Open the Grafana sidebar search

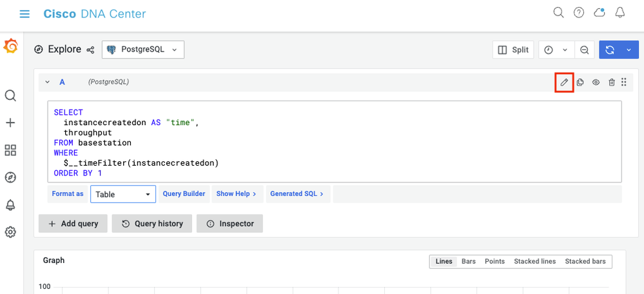click(10, 95)
